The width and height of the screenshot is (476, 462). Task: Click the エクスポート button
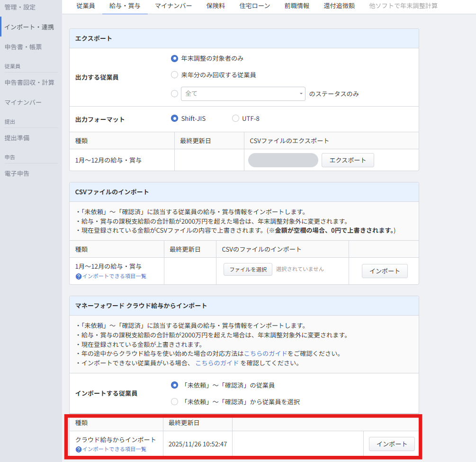click(348, 160)
